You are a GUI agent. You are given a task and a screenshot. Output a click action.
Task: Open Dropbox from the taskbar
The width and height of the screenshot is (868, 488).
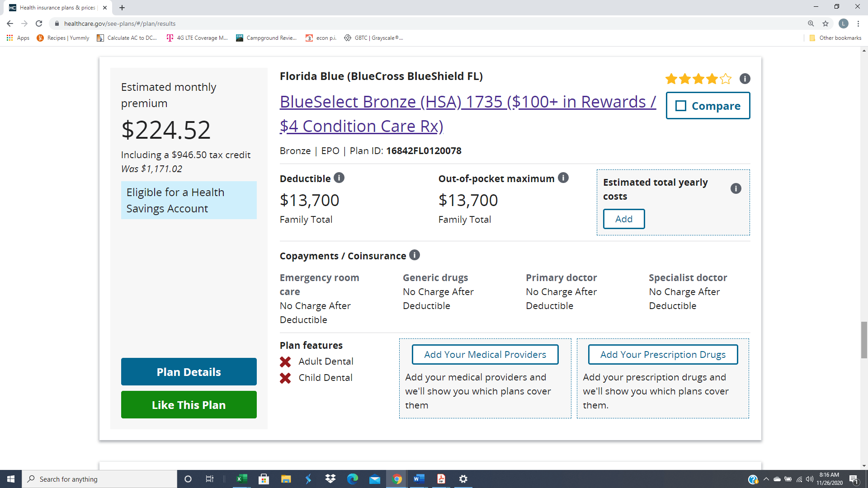point(330,479)
